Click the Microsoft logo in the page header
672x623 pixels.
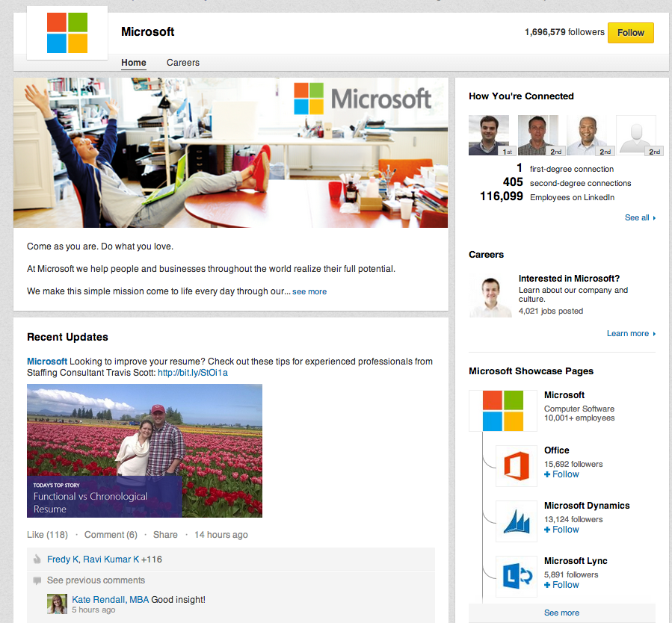[x=67, y=33]
